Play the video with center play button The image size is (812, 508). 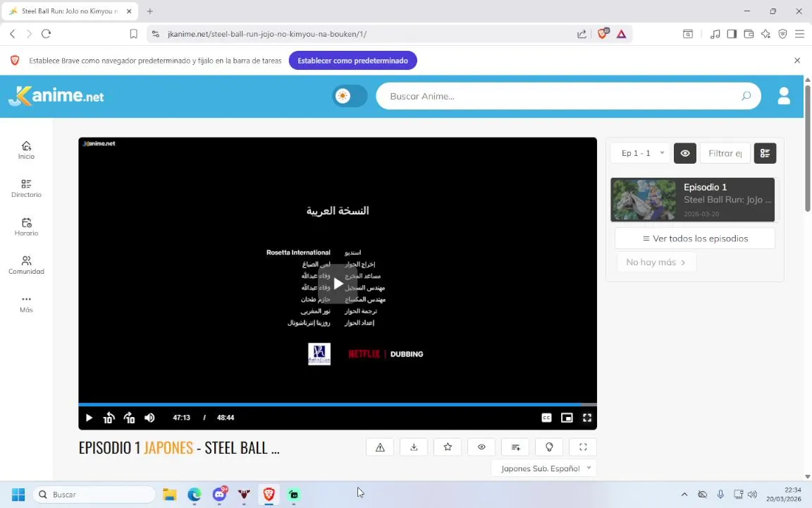click(338, 284)
